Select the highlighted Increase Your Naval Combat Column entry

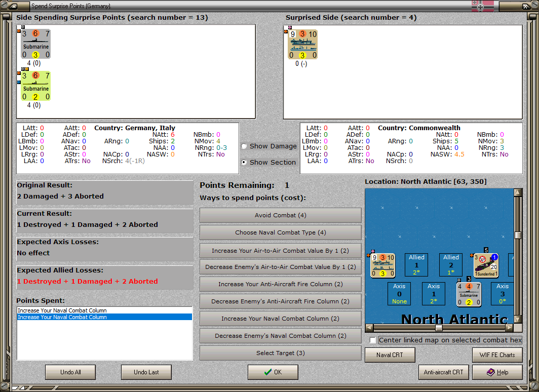tap(104, 317)
